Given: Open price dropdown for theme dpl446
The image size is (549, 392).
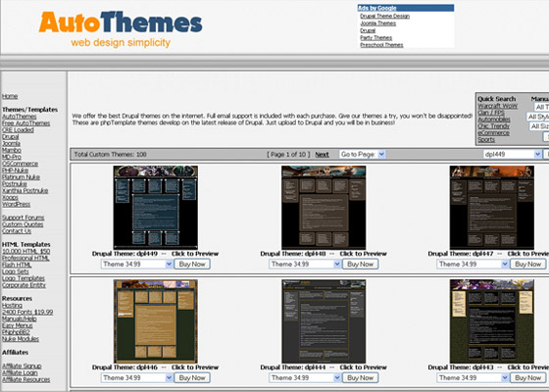Looking at the screenshot, I should [137, 378].
